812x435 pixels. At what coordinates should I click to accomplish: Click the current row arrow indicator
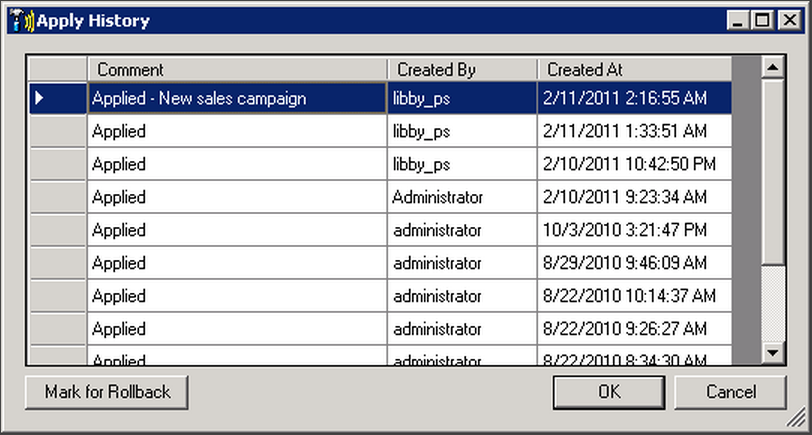click(x=39, y=98)
